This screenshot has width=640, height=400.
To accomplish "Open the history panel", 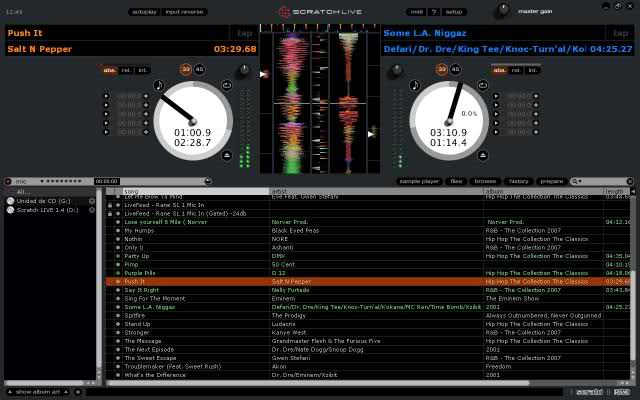I will click(x=519, y=181).
